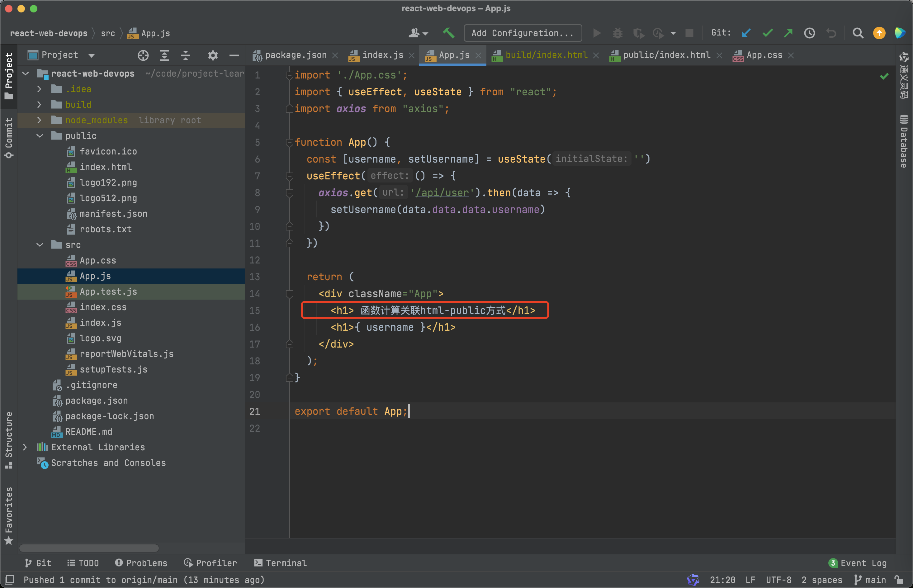Click the Run play icon

point(597,33)
